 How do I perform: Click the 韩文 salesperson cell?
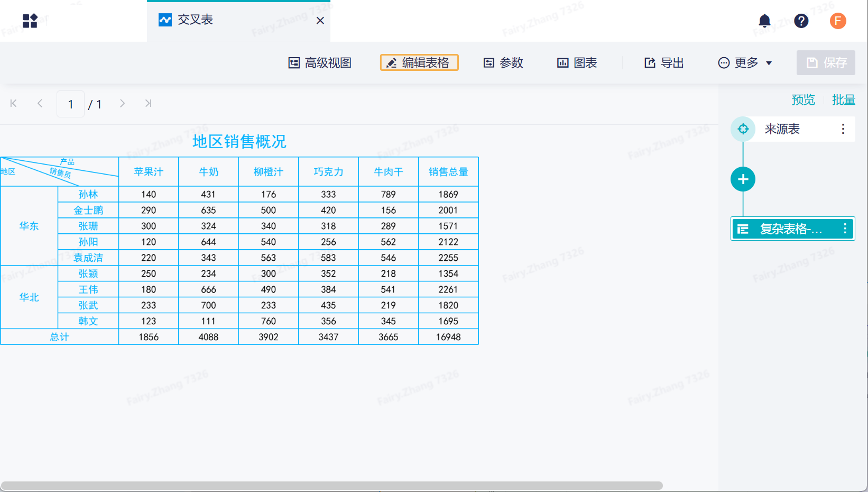click(x=88, y=321)
